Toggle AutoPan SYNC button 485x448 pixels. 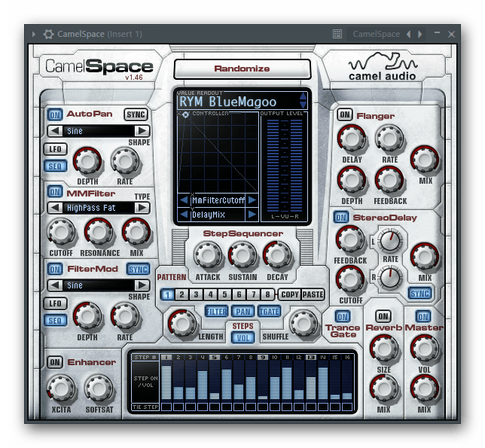(x=136, y=114)
